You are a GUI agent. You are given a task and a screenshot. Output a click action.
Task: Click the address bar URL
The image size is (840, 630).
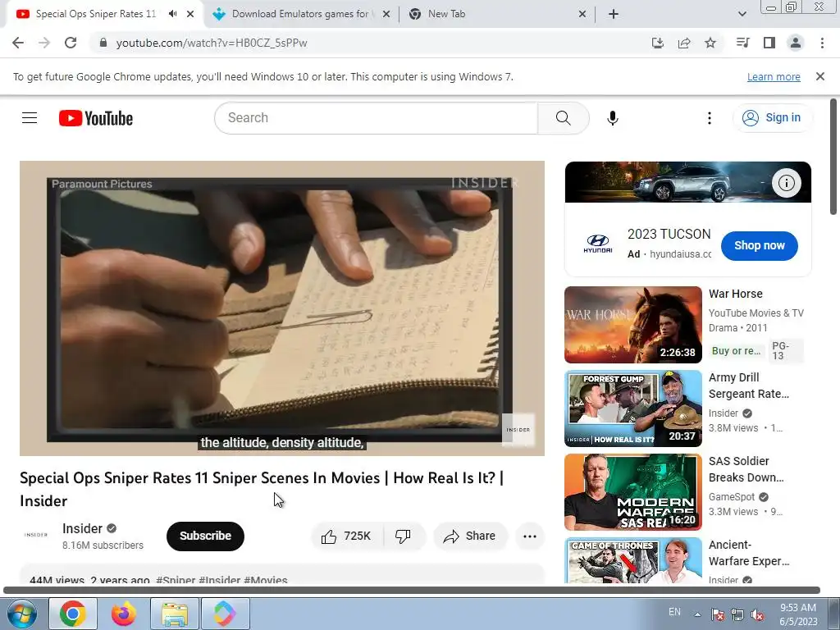coord(212,43)
